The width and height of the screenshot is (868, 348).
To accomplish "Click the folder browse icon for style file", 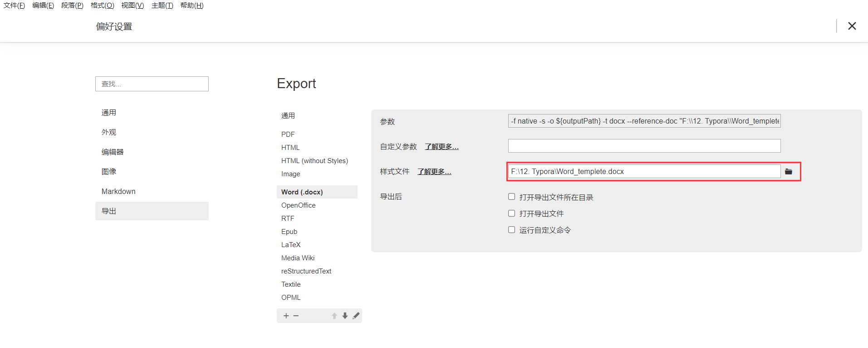I will (x=789, y=171).
